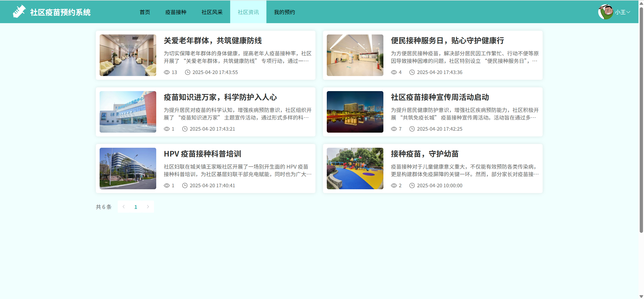Click eye icon on 关爱老年群体 article
Image resolution: width=644 pixels, height=299 pixels.
point(167,72)
